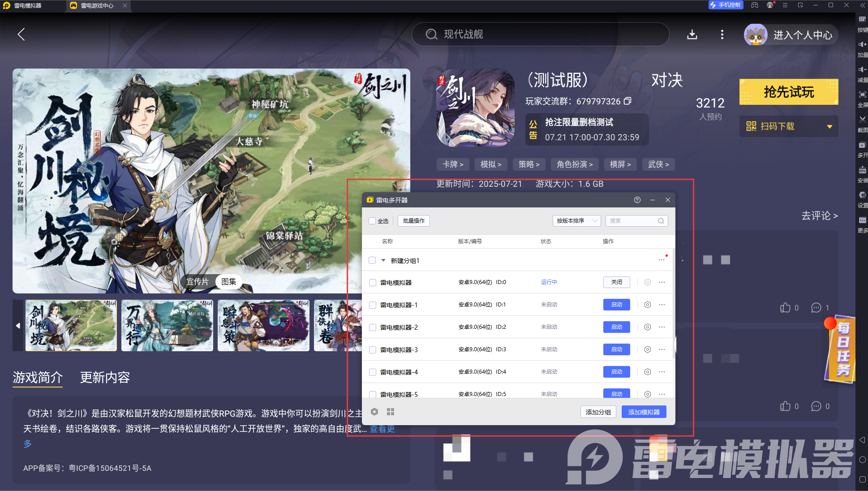Expand the 扫码下载 dropdown arrow
The image size is (868, 491).
(x=829, y=127)
